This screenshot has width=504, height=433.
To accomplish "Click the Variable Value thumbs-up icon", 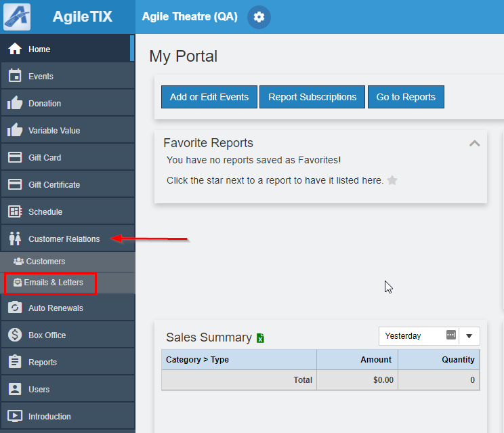I will pos(15,130).
